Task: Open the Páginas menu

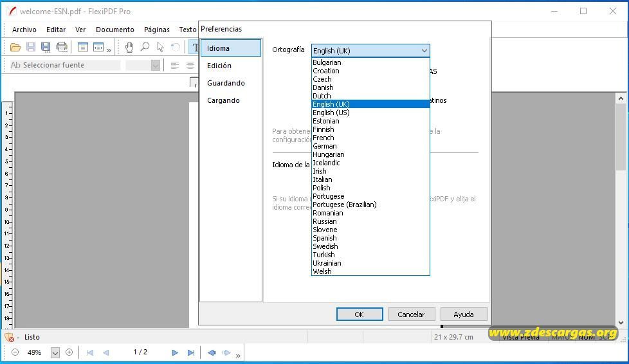Action: click(156, 30)
